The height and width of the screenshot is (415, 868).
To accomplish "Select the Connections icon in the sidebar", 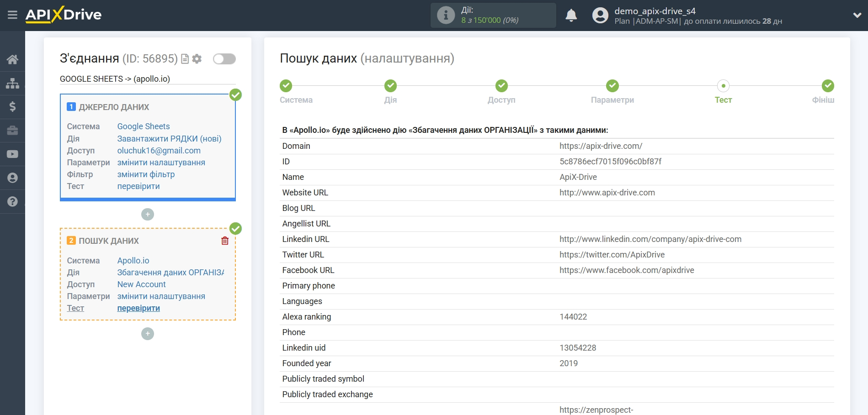I will pyautogui.click(x=12, y=83).
